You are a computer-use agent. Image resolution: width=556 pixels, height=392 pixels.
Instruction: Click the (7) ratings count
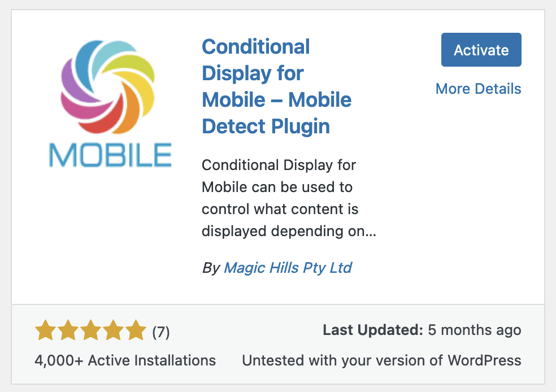click(x=161, y=332)
